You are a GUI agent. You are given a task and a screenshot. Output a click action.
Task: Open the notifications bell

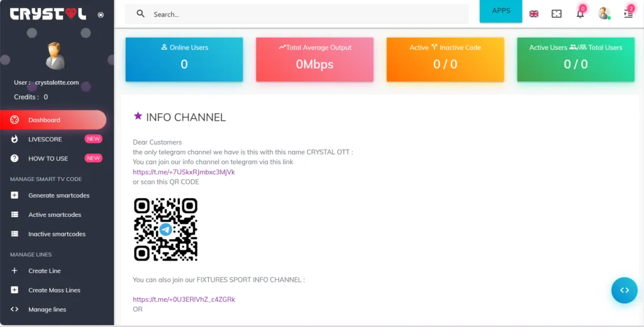tap(580, 14)
